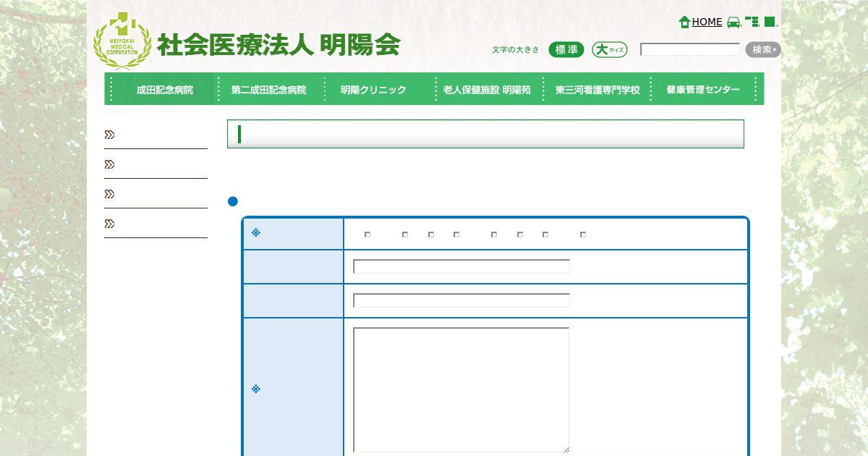Click the Meiyokai Medical Corporation emblem logo
Screen dimensions: 868x456
(x=123, y=40)
